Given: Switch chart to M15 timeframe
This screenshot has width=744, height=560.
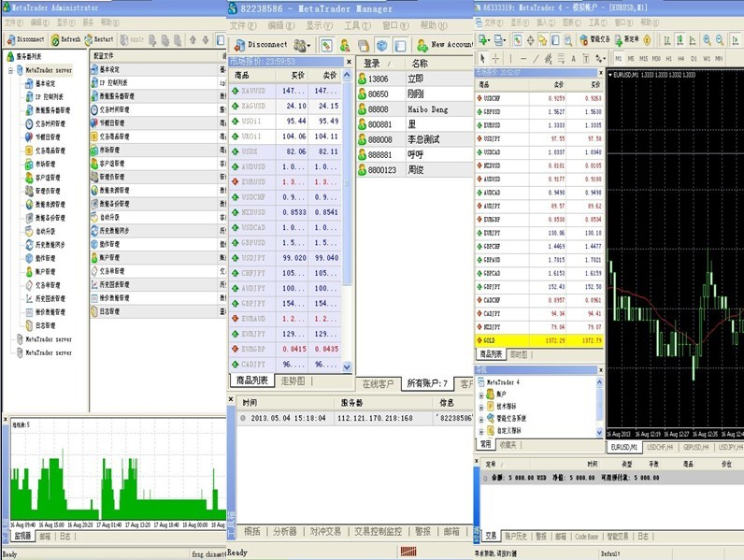Looking at the screenshot, I should pyautogui.click(x=643, y=58).
